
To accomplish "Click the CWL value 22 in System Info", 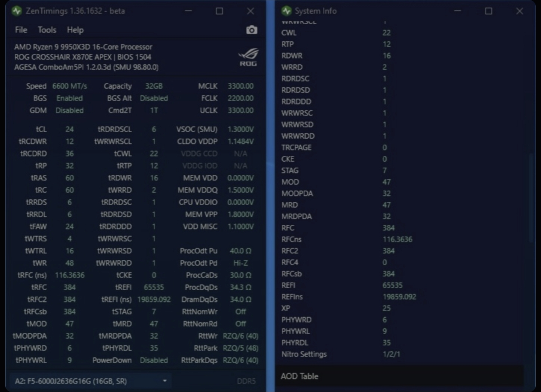I will (387, 33).
